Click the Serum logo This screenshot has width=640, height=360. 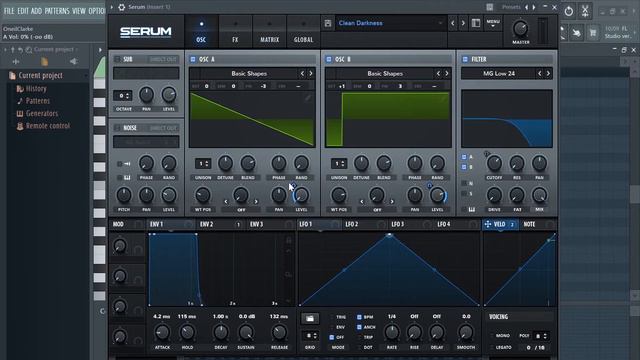(x=146, y=32)
